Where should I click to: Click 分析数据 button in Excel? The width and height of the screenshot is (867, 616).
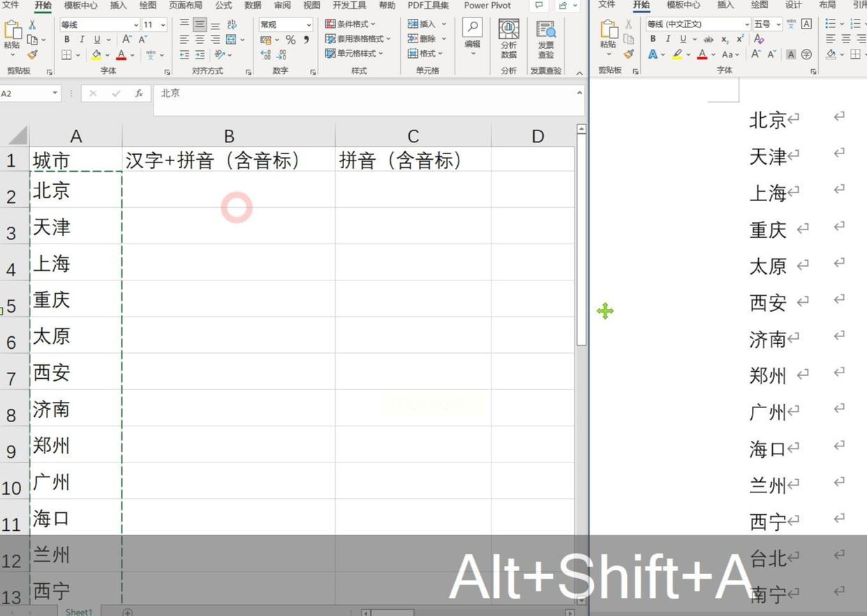tap(509, 38)
